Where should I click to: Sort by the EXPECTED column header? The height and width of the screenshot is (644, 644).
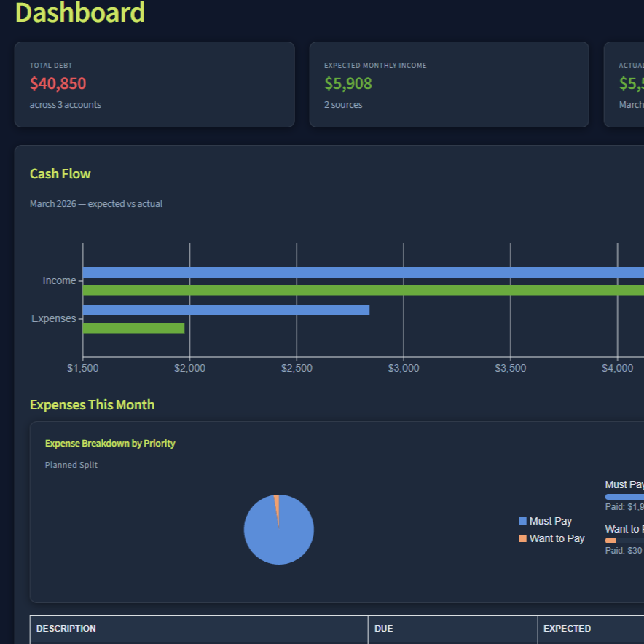click(x=591, y=629)
